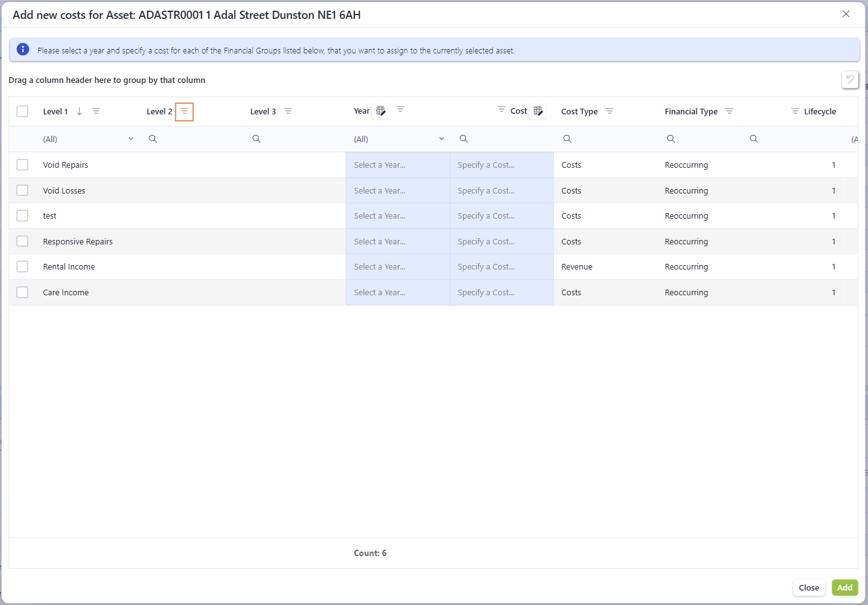This screenshot has width=868, height=605.
Task: Click the Cost column bulk edit icon
Action: tap(538, 111)
